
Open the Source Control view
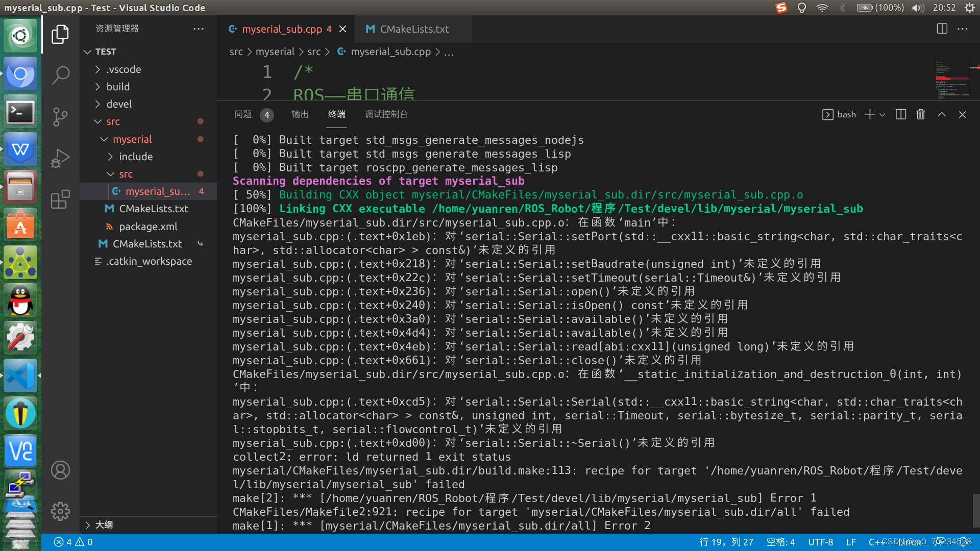coord(60,117)
